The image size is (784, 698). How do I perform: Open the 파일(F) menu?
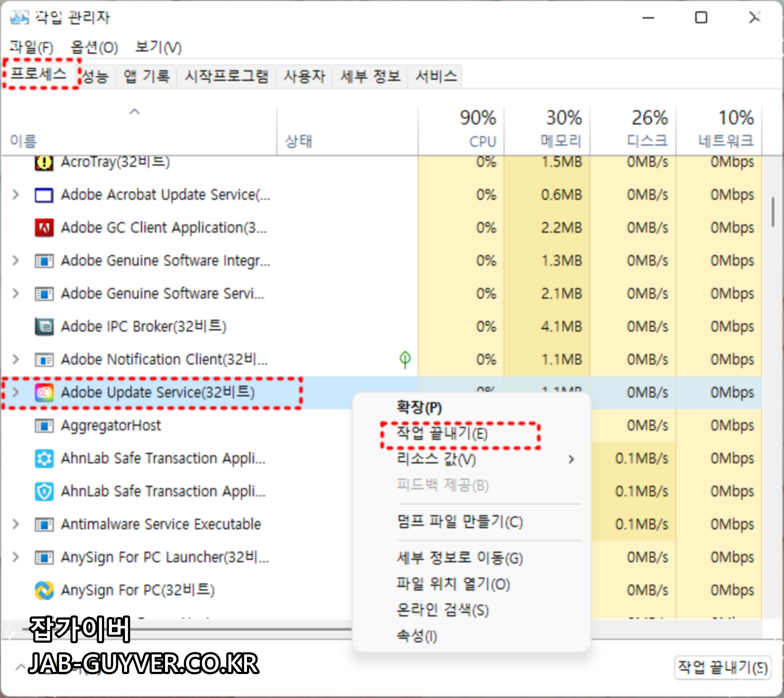pos(31,47)
